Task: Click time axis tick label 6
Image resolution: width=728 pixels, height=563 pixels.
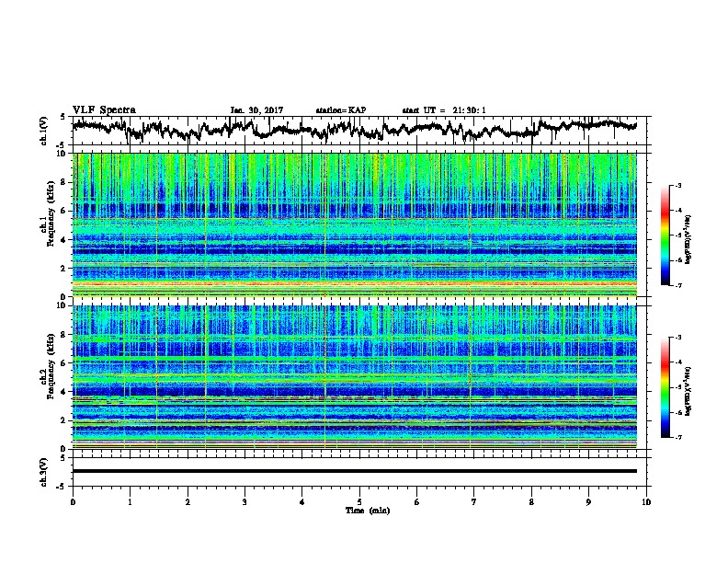Action: pos(417,501)
